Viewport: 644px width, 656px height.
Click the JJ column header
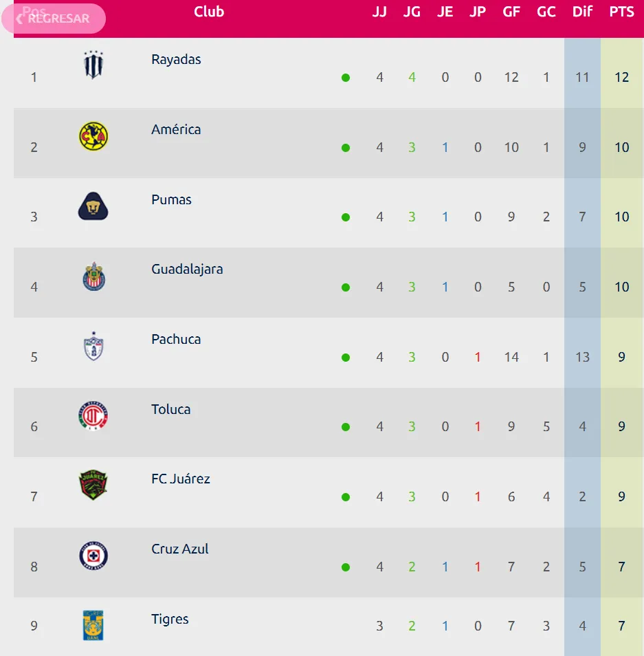coord(379,12)
